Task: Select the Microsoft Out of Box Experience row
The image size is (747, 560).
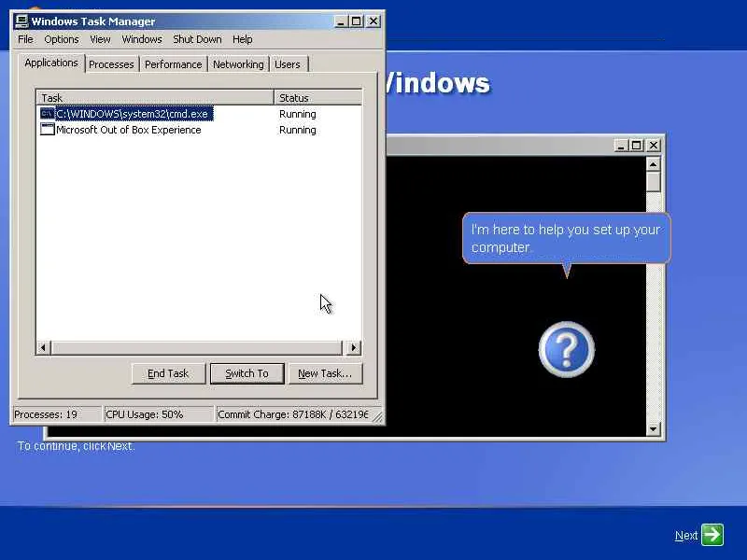Action: [x=199, y=130]
